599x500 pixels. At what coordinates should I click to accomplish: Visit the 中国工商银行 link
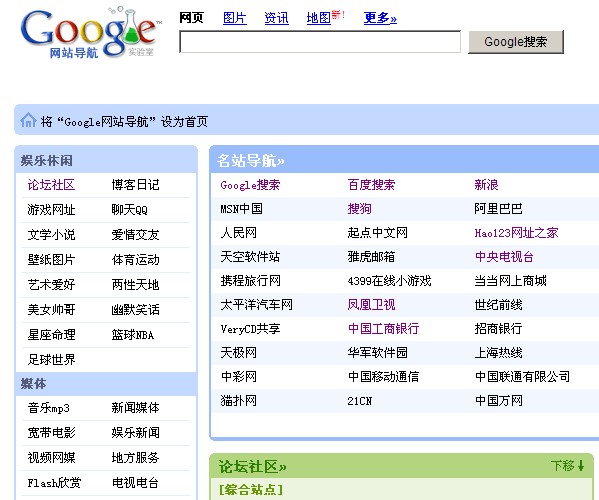tap(384, 329)
